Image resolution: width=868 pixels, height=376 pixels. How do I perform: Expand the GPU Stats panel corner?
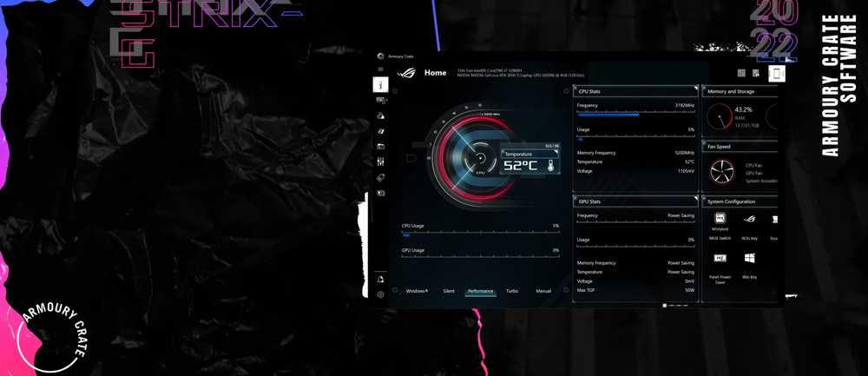(x=694, y=198)
